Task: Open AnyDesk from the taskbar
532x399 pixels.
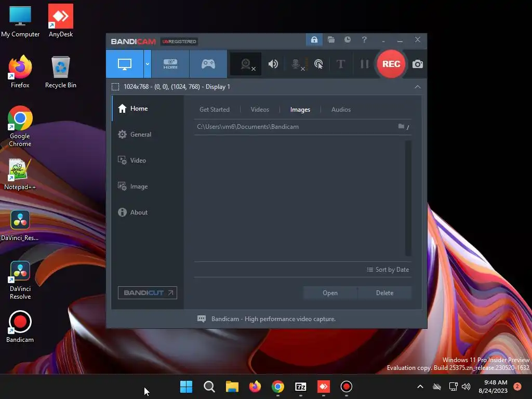Action: [324, 387]
